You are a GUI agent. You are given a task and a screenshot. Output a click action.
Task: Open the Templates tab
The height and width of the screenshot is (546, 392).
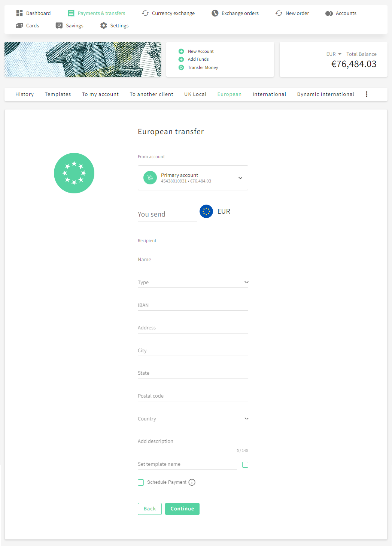point(58,94)
